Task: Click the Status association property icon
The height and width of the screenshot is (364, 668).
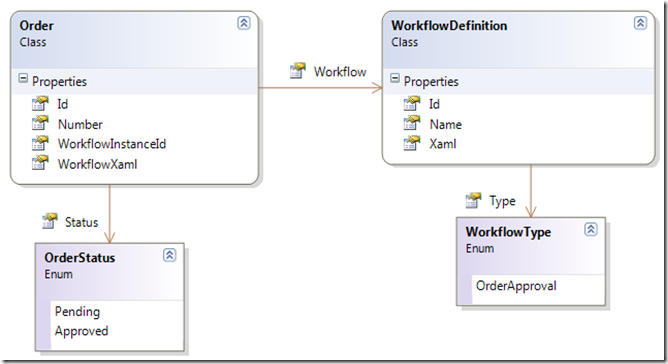Action: point(50,221)
